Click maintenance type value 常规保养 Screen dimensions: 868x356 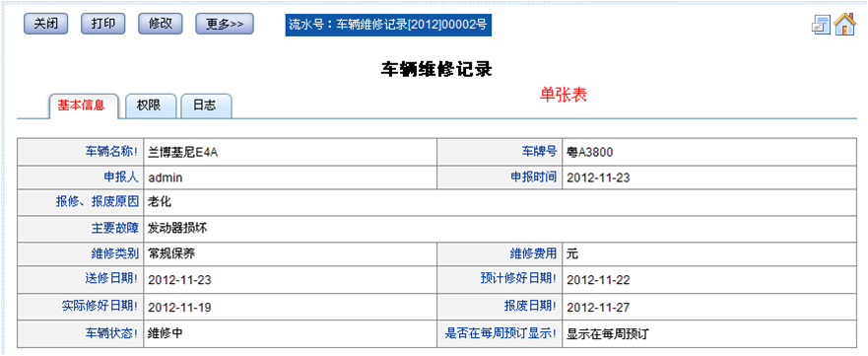pyautogui.click(x=171, y=254)
